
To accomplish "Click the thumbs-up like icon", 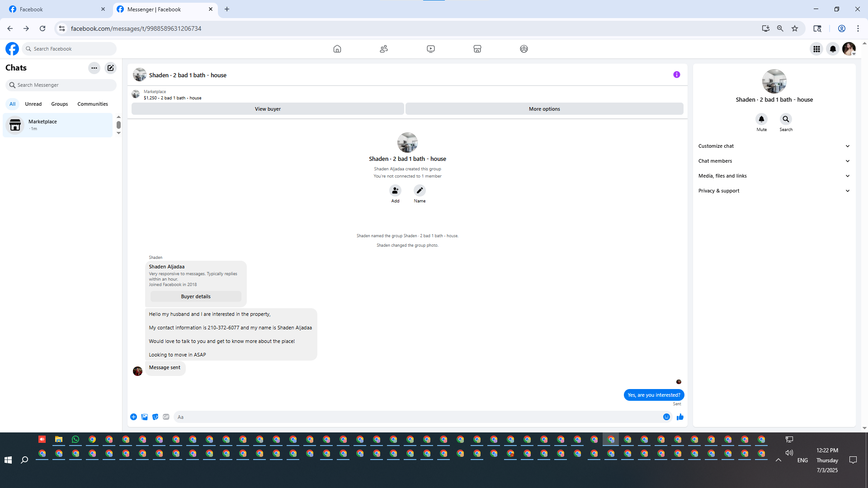I will (x=680, y=417).
